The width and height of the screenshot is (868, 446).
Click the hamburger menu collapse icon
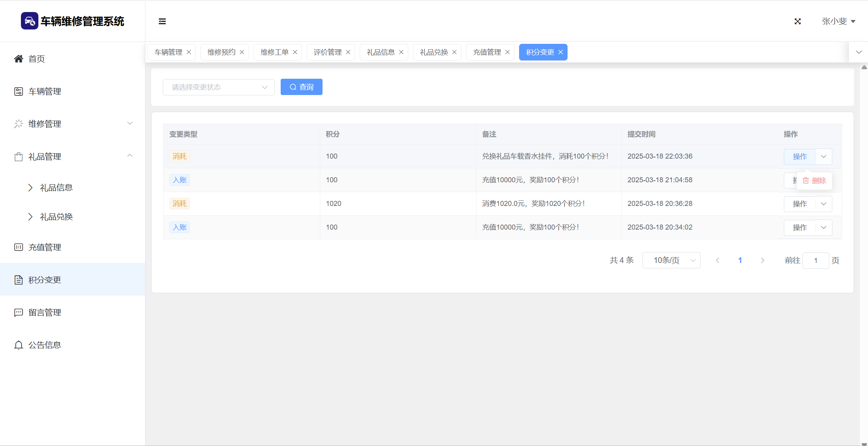click(162, 21)
